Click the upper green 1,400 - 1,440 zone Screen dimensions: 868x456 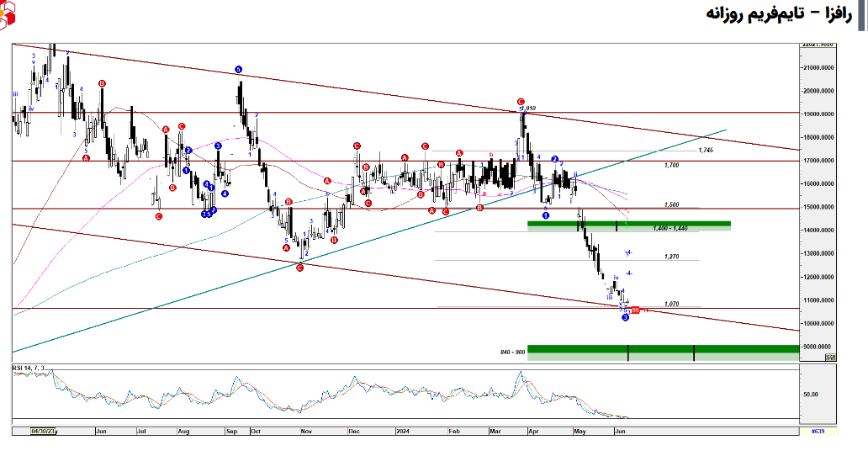click(x=628, y=225)
